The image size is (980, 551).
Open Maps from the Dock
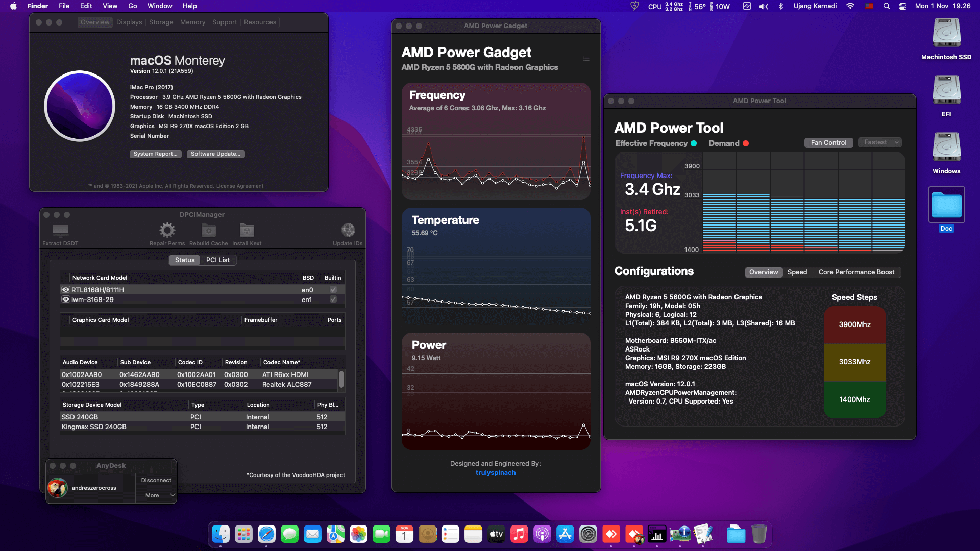(x=335, y=534)
